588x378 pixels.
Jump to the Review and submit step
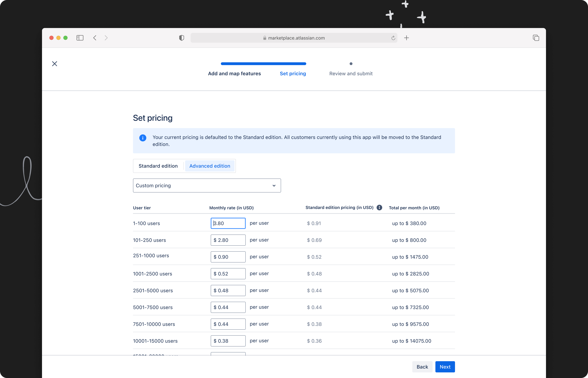click(x=351, y=74)
